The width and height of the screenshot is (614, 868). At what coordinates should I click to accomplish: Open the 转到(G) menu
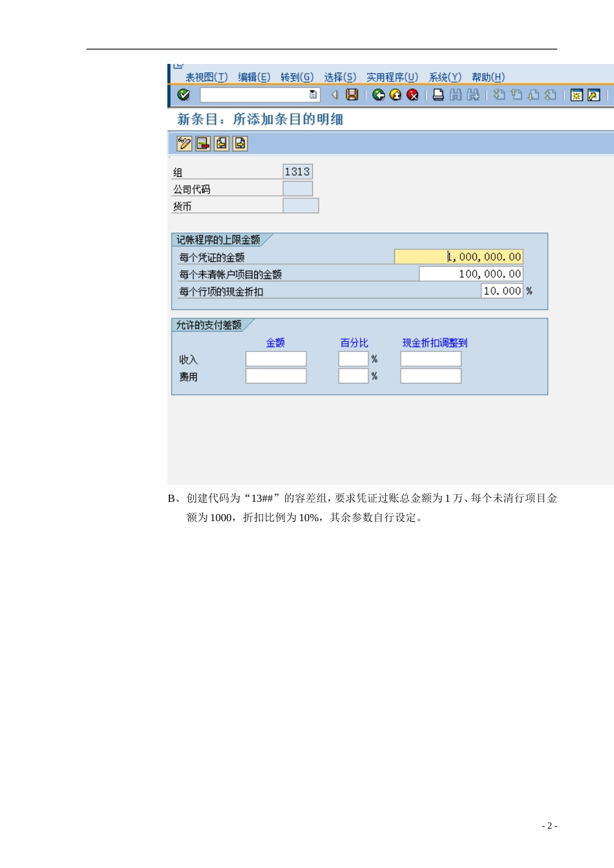(297, 77)
